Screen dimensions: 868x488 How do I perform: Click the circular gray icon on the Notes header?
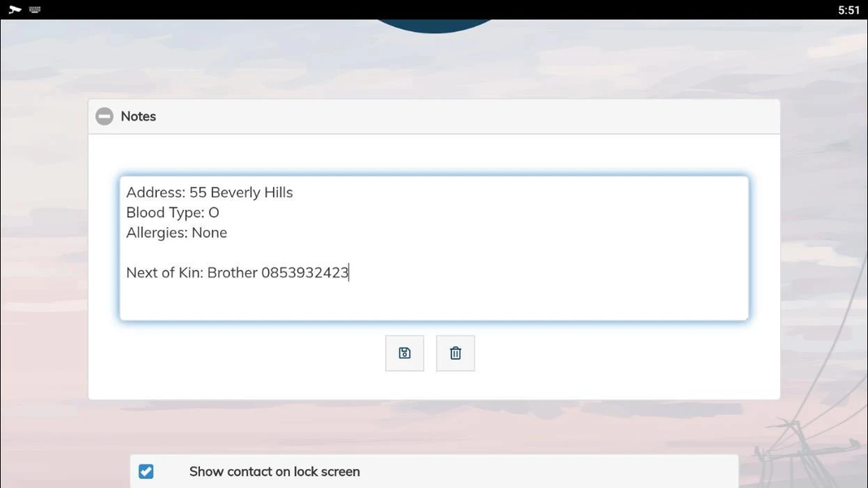(104, 115)
